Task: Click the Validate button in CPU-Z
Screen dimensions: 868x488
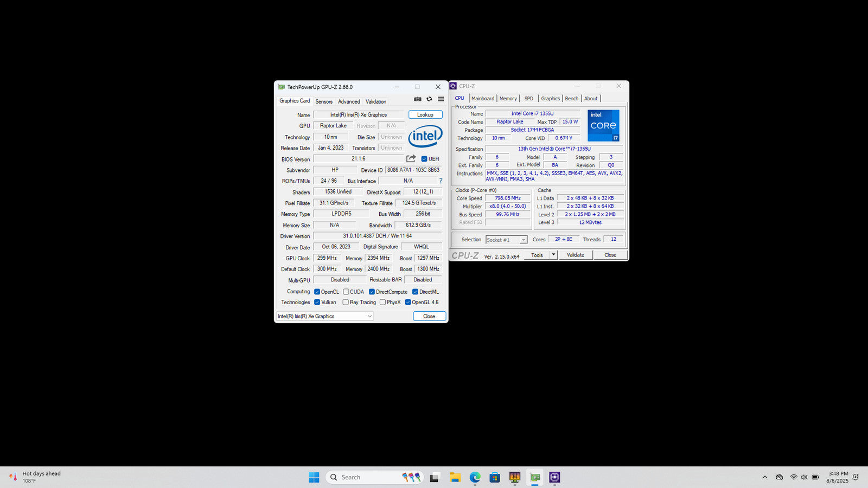Action: point(576,255)
